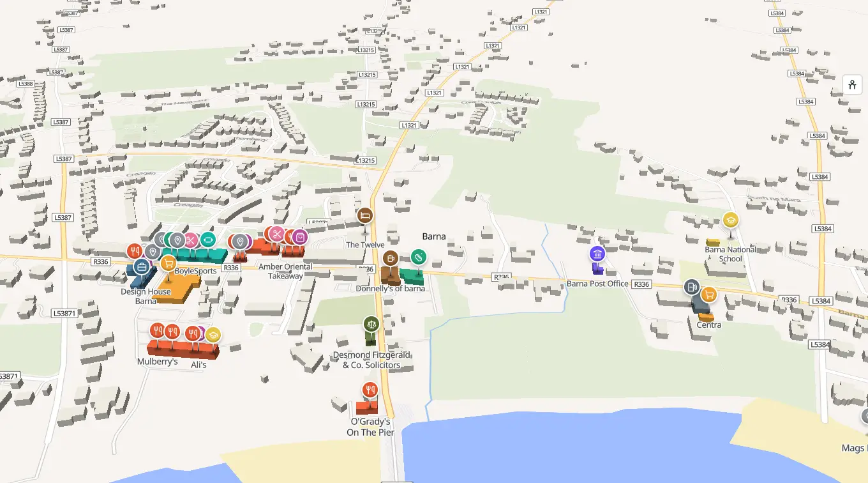The width and height of the screenshot is (868, 483).
Task: Open street view with the pedestrian button
Action: (x=852, y=84)
